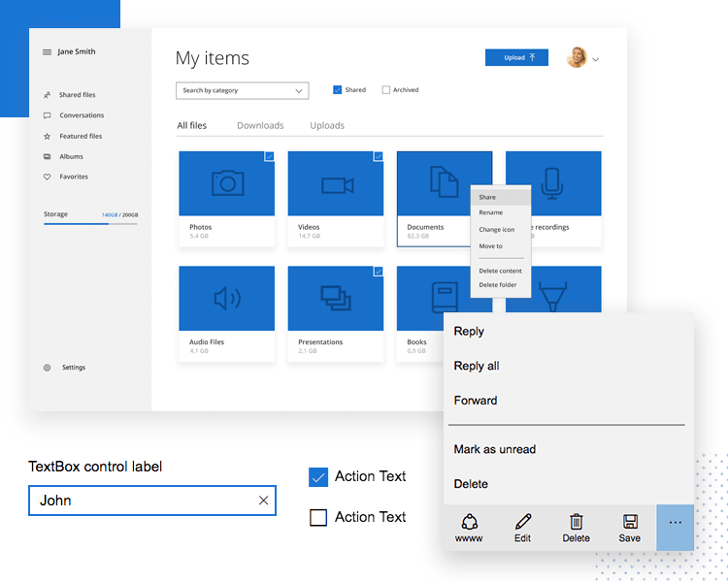728x582 pixels.
Task: Click the Settings gear icon
Action: (47, 368)
